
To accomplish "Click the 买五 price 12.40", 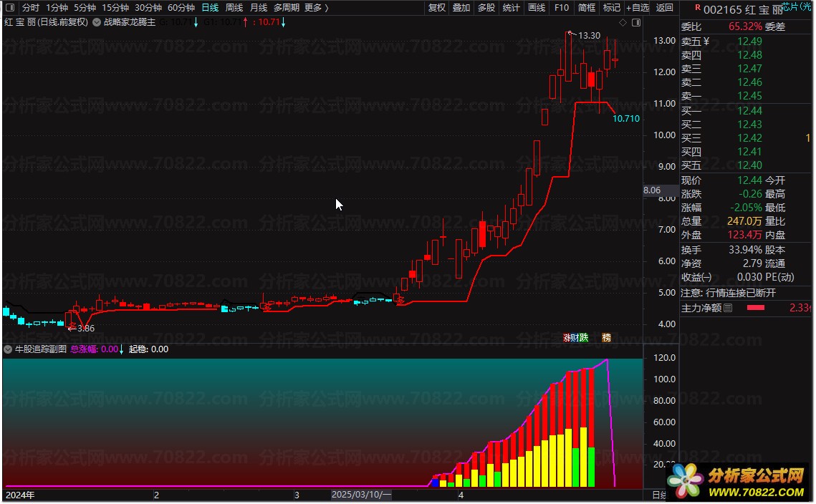I will pos(749,165).
